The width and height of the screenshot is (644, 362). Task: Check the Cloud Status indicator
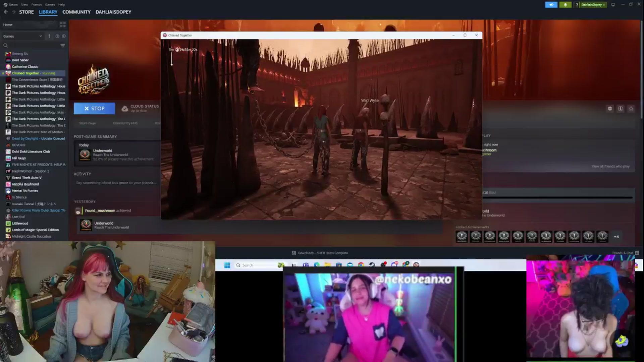tap(140, 108)
